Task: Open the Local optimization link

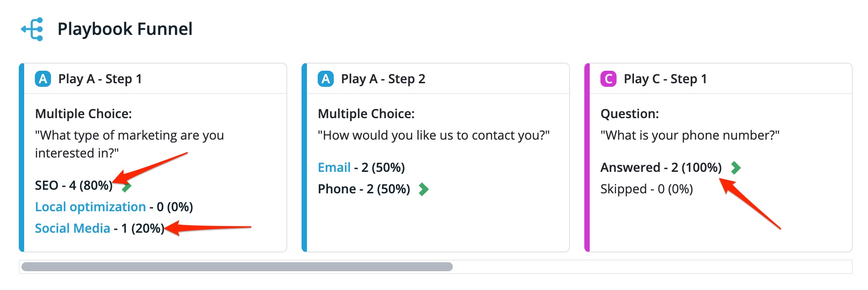Action: pos(90,207)
